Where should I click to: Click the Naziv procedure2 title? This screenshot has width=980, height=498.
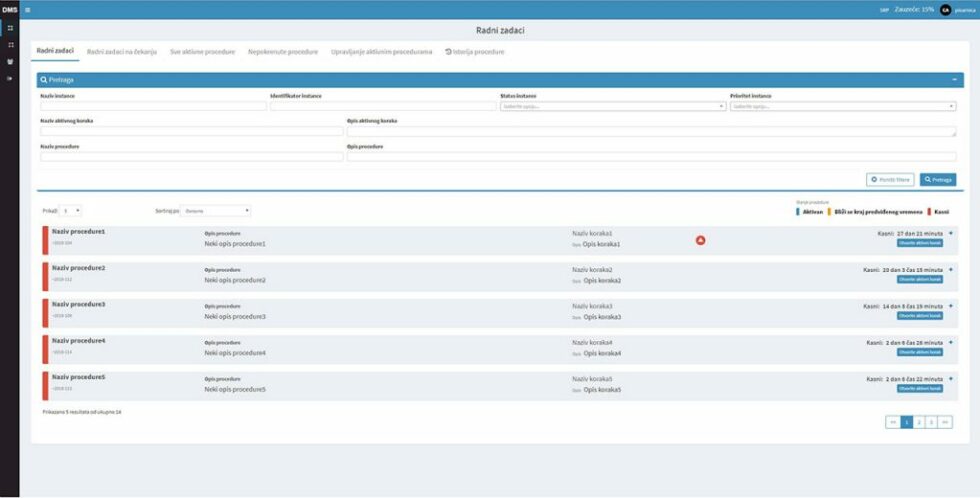point(79,267)
